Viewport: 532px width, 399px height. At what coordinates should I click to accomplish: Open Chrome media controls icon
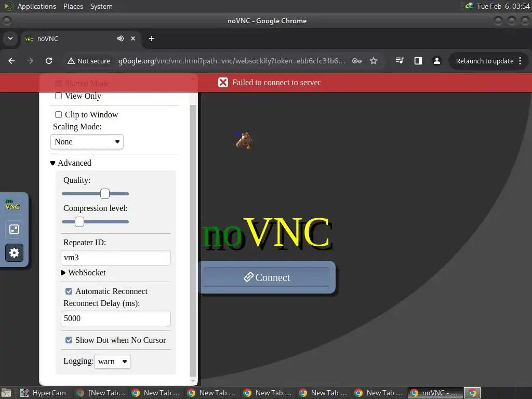pyautogui.click(x=400, y=61)
